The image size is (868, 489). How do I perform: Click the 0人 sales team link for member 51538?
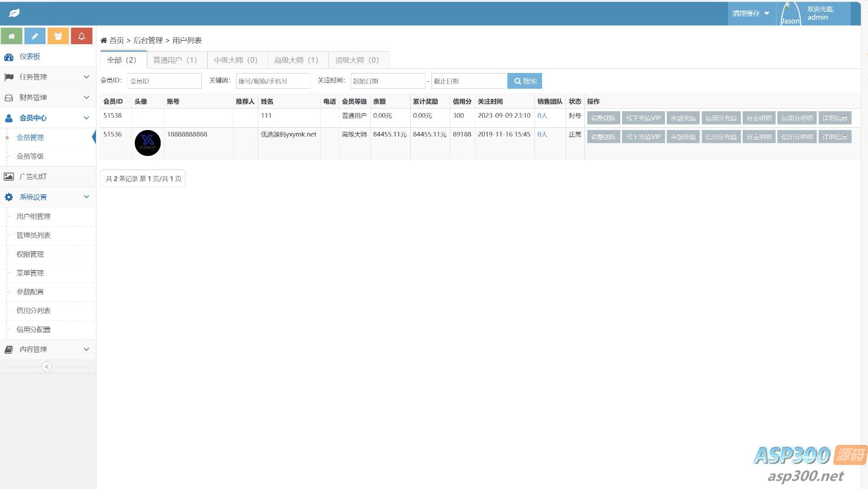pyautogui.click(x=542, y=116)
